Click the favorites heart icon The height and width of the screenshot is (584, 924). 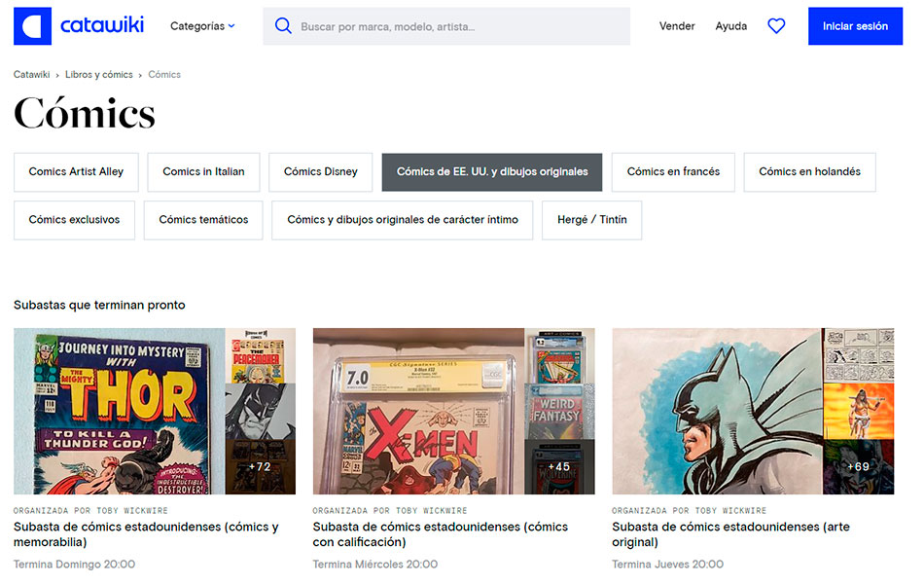click(776, 26)
